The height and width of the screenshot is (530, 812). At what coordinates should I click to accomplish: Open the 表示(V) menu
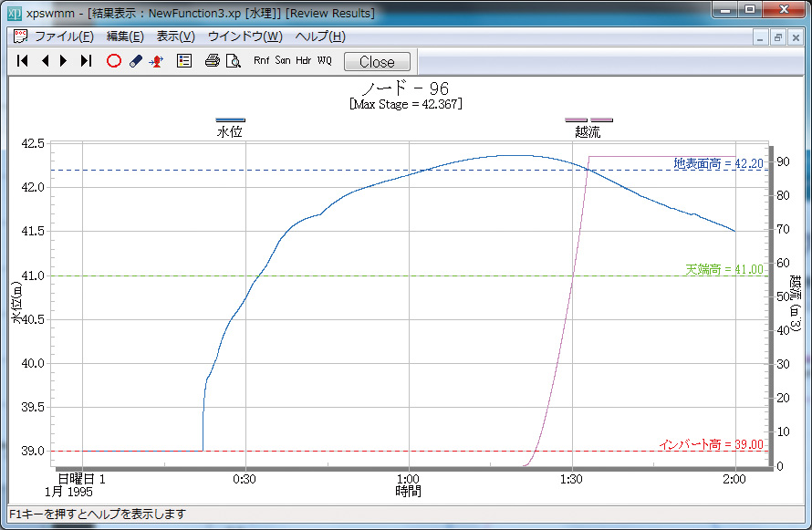point(175,36)
